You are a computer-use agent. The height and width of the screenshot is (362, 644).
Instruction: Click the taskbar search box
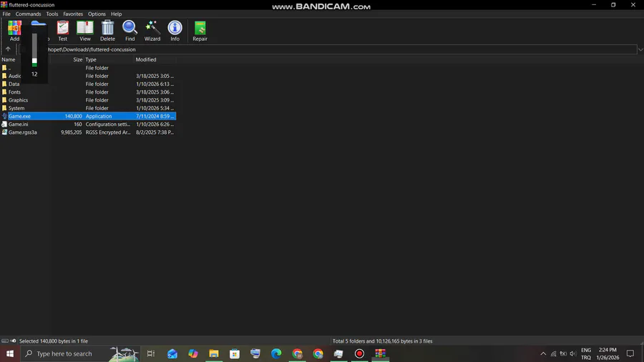(80, 353)
